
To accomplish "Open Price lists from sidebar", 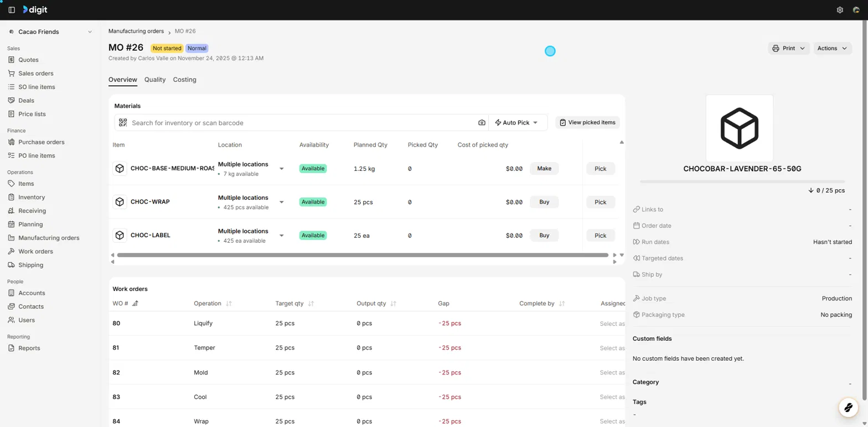I will tap(32, 114).
